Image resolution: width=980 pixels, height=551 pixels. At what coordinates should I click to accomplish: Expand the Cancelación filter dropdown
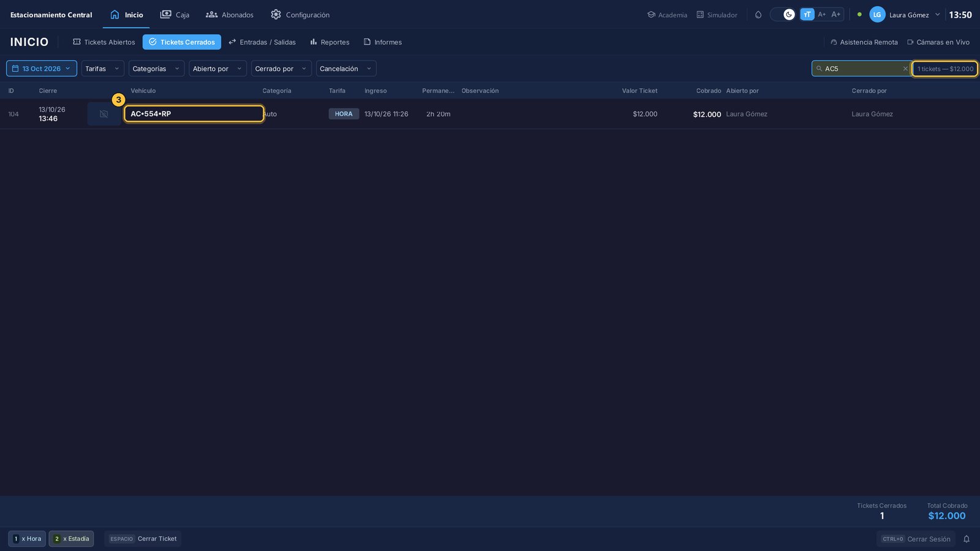(x=346, y=69)
